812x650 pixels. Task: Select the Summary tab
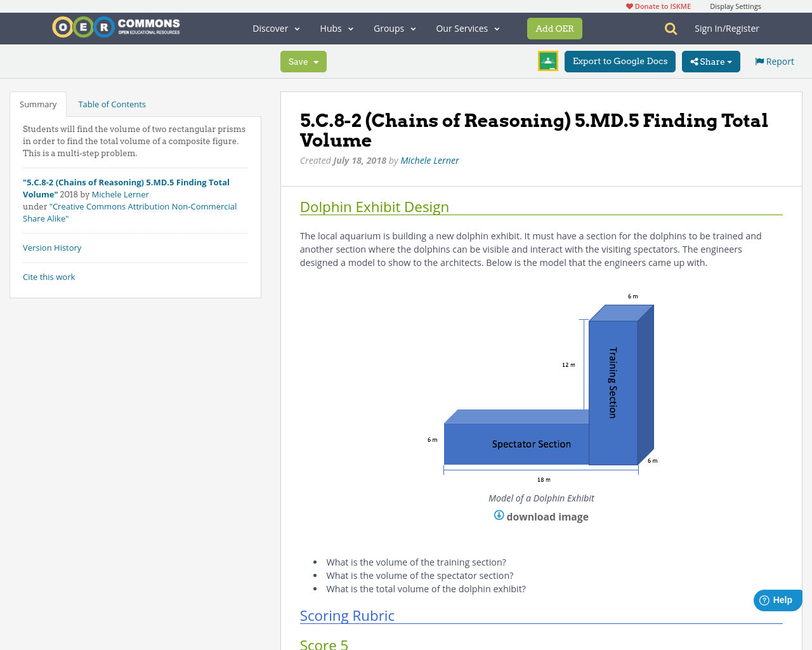37,103
